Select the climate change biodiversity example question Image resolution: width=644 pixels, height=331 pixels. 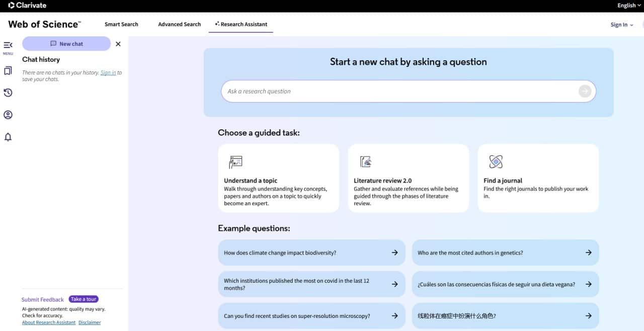click(x=311, y=253)
